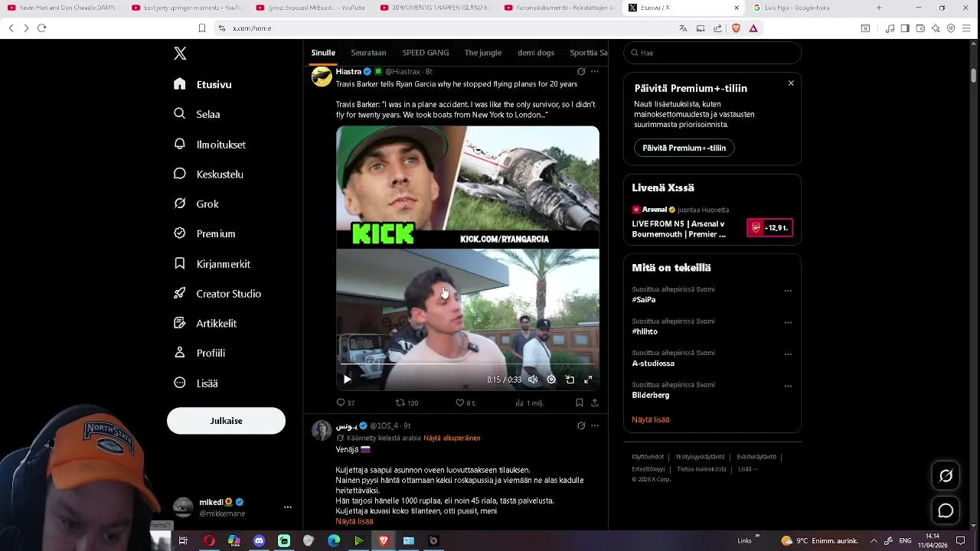Mute the video with the speaker icon
Image resolution: width=980 pixels, height=551 pixels.
tap(533, 380)
